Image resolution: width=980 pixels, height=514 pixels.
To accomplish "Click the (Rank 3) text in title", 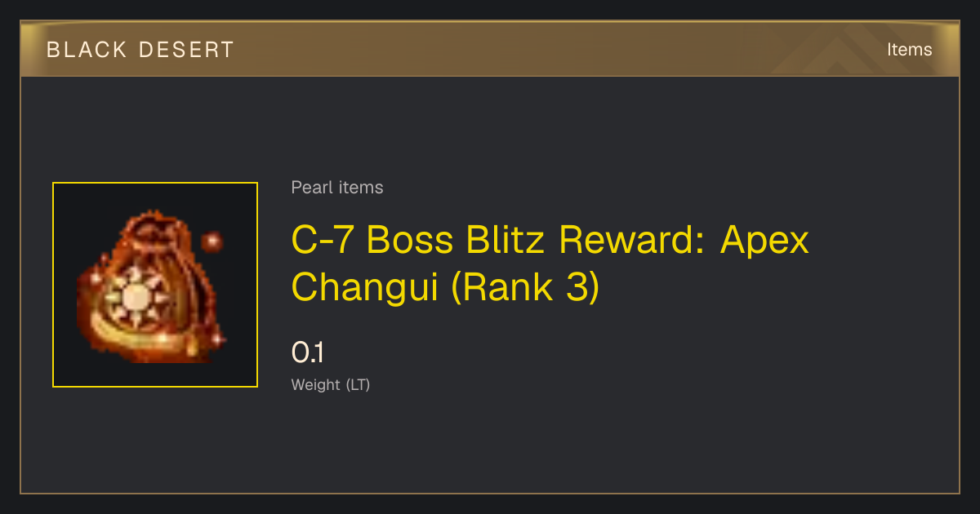I will (x=525, y=286).
